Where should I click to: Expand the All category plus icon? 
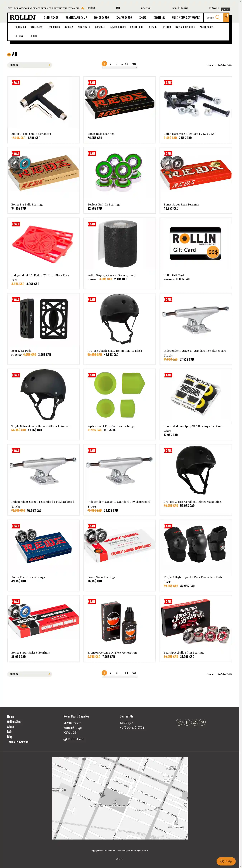[9, 55]
